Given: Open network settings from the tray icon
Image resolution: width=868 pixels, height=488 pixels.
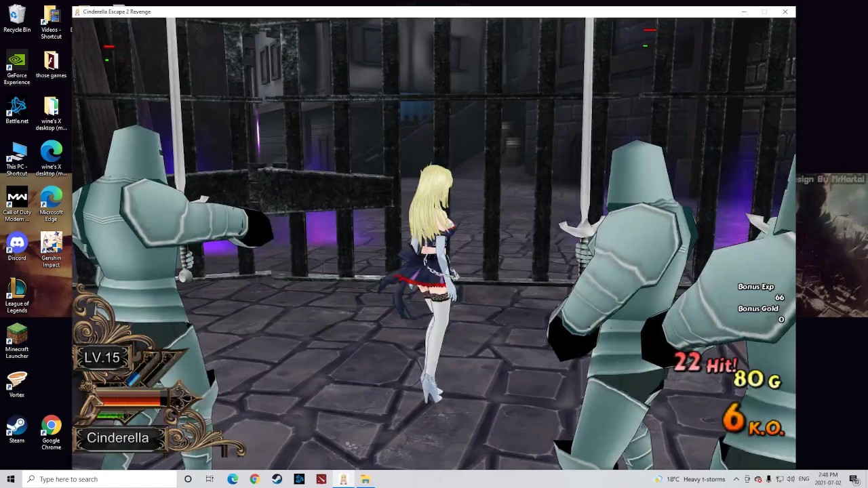Looking at the screenshot, I should point(780,479).
